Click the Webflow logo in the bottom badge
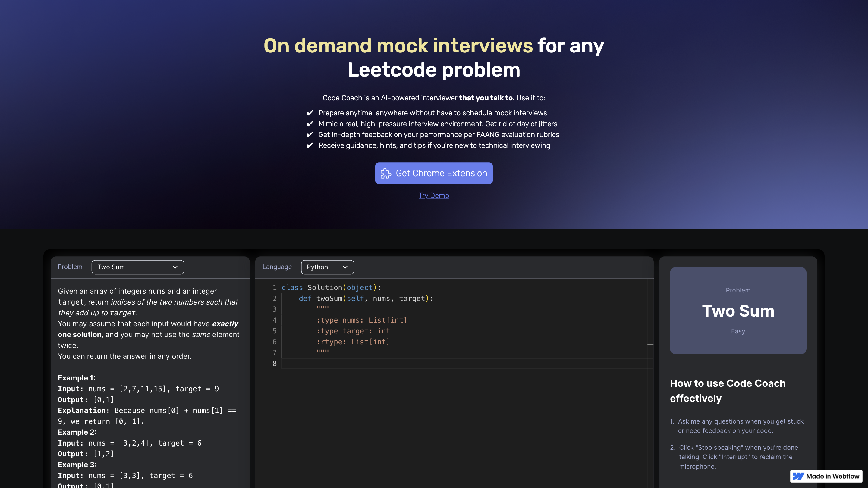868x488 pixels. pyautogui.click(x=798, y=476)
